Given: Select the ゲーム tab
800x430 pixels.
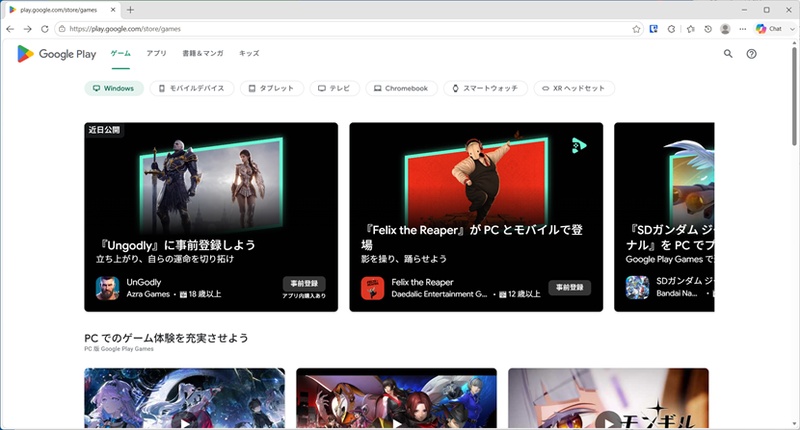Looking at the screenshot, I should [121, 54].
